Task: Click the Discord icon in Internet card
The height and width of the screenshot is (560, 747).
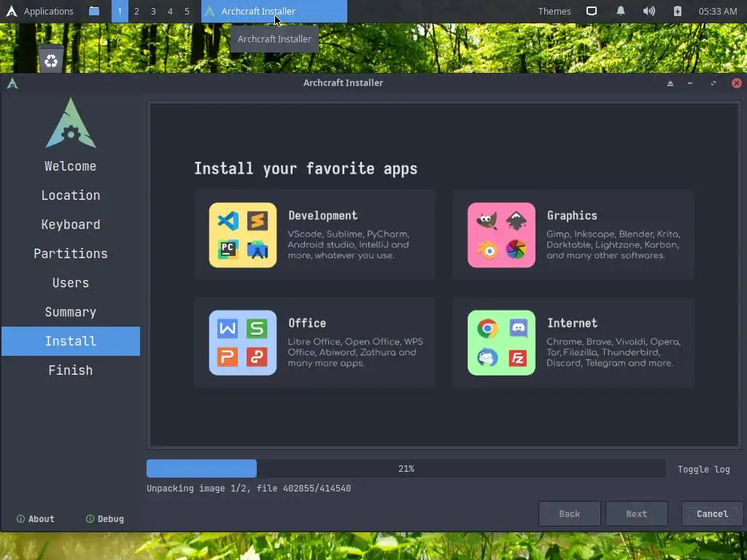Action: (518, 329)
